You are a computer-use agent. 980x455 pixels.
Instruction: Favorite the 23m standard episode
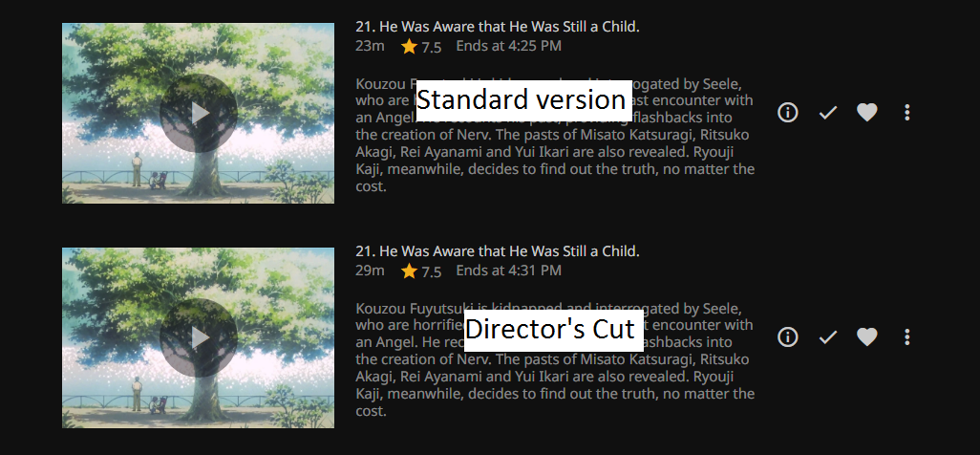tap(867, 113)
